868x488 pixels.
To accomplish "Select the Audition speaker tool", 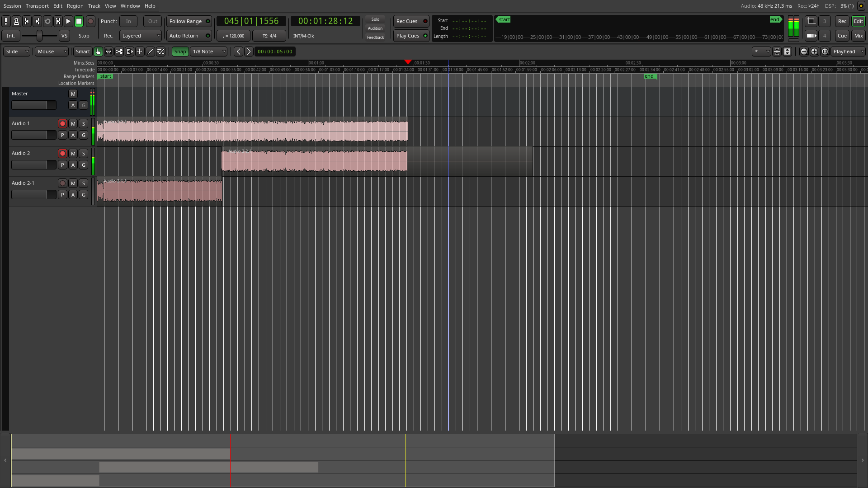I will pyautogui.click(x=129, y=52).
